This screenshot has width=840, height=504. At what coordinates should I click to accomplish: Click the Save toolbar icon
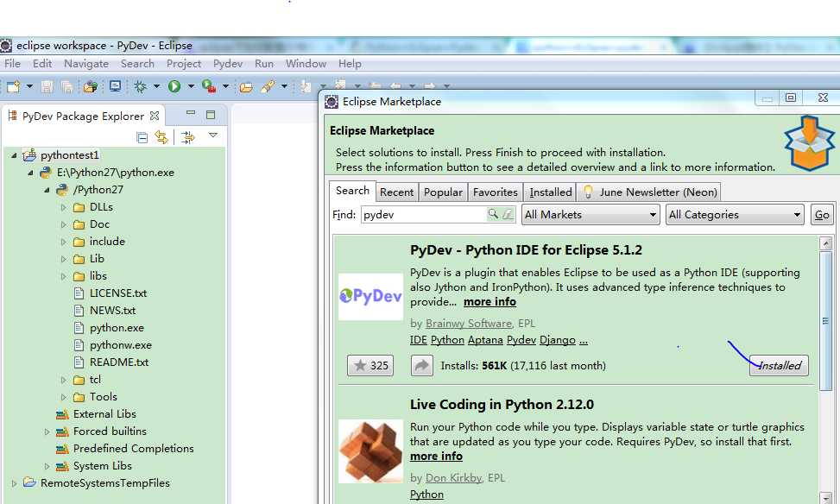47,86
